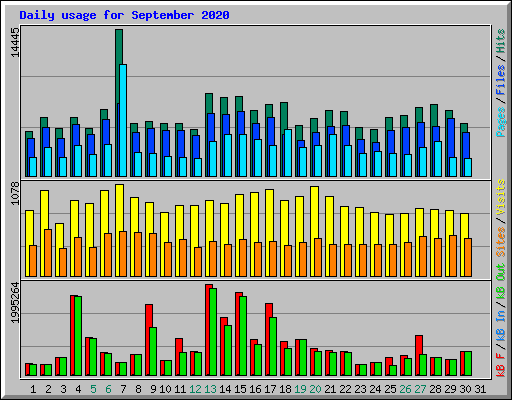Click the green kB Out bar for day 4
The height and width of the screenshot is (400, 512).
(78, 336)
